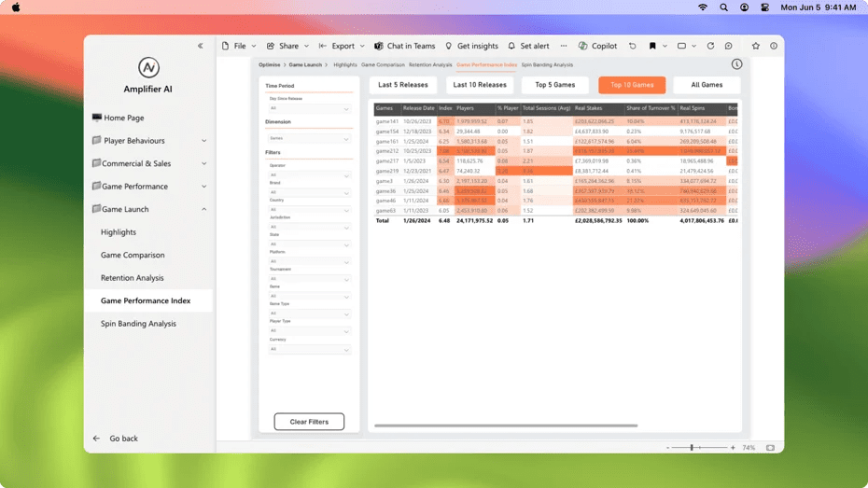868x488 pixels.
Task: Switch to the Spin Banding Analysis tab
Action: coord(547,65)
